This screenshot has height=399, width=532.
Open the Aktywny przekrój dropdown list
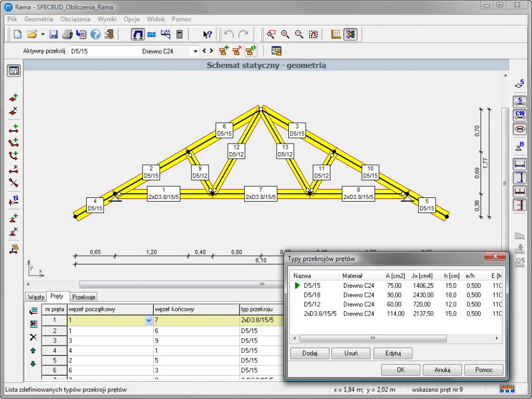[196, 51]
